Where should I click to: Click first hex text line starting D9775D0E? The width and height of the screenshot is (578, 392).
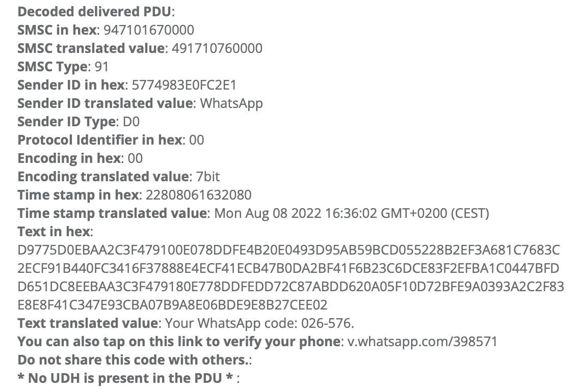(x=288, y=250)
